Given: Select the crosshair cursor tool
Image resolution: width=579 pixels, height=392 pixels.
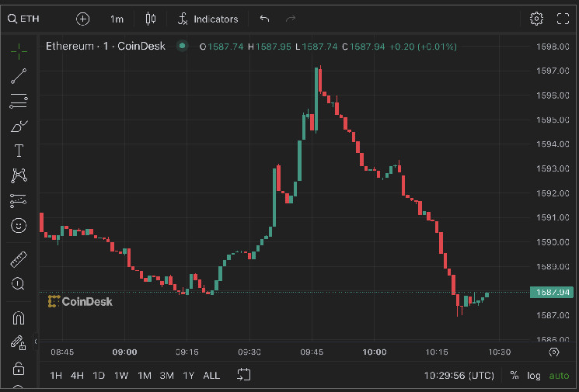Looking at the screenshot, I should 19,51.
